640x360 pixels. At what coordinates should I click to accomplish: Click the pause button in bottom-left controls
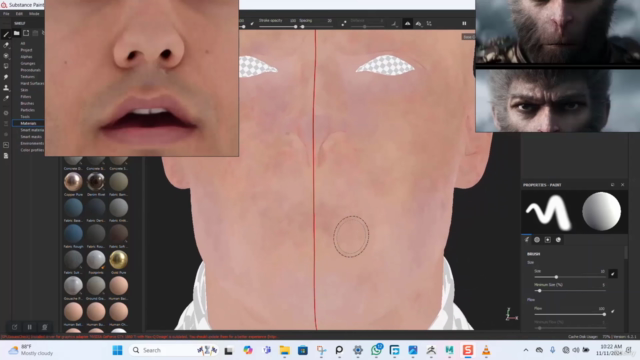(x=29, y=327)
